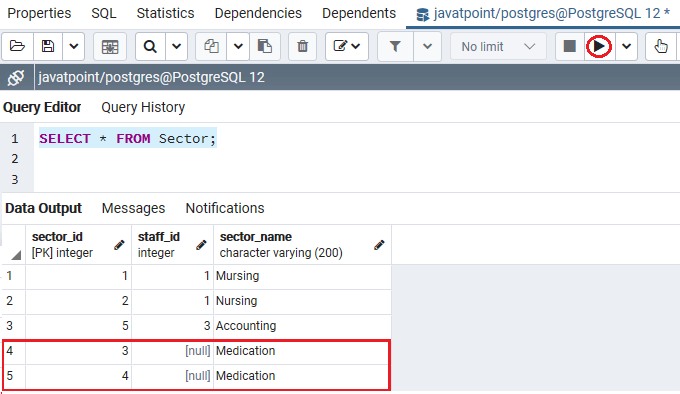Select row header number 3
680x394 pixels.
click(13, 326)
